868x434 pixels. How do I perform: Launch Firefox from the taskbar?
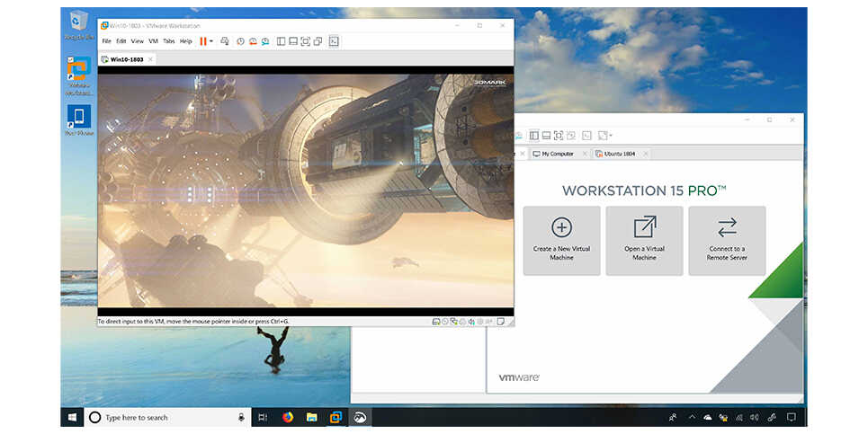[x=287, y=418]
